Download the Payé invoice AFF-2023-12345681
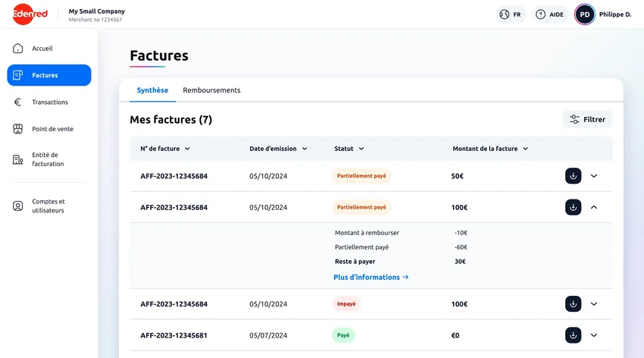The image size is (644, 358). (x=573, y=335)
